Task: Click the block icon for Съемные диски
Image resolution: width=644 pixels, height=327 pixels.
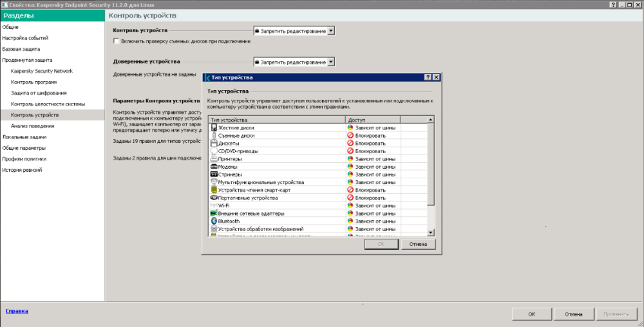Action: (x=350, y=135)
